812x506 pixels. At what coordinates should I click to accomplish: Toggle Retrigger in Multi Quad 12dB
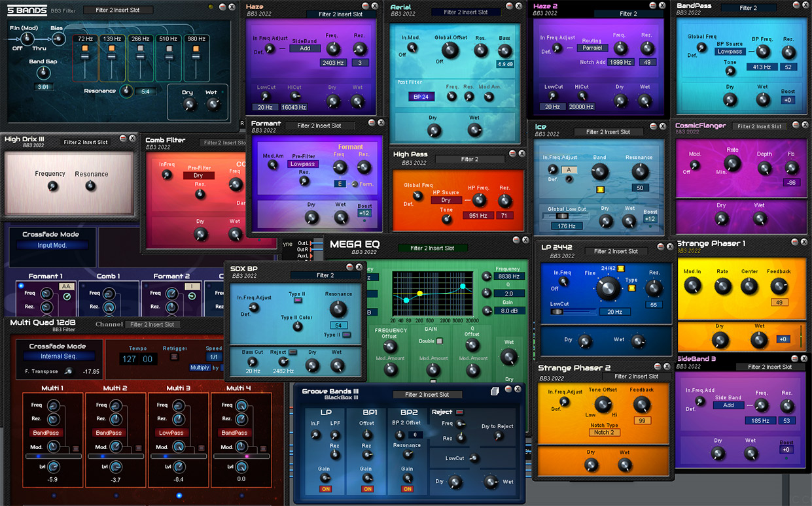[175, 357]
